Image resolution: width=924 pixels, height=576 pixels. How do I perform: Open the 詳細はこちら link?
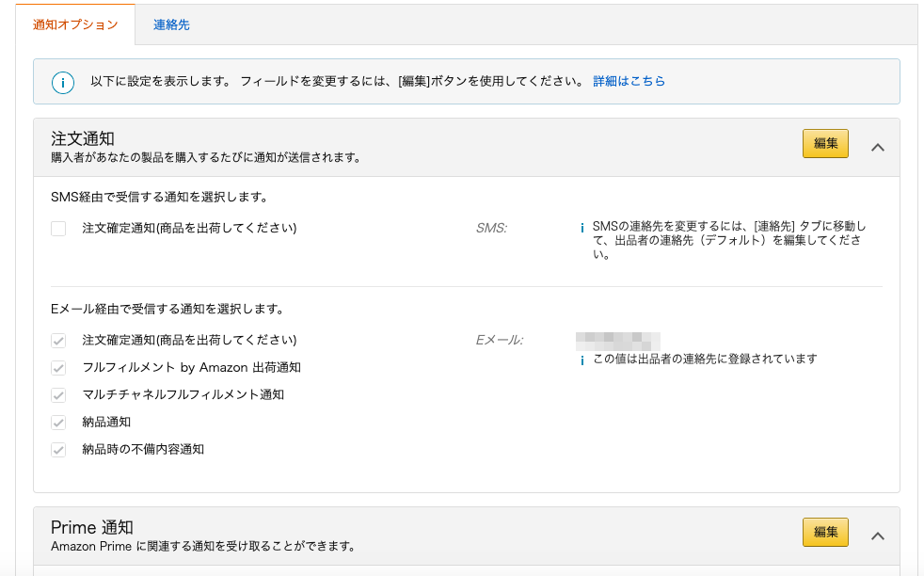tap(629, 81)
